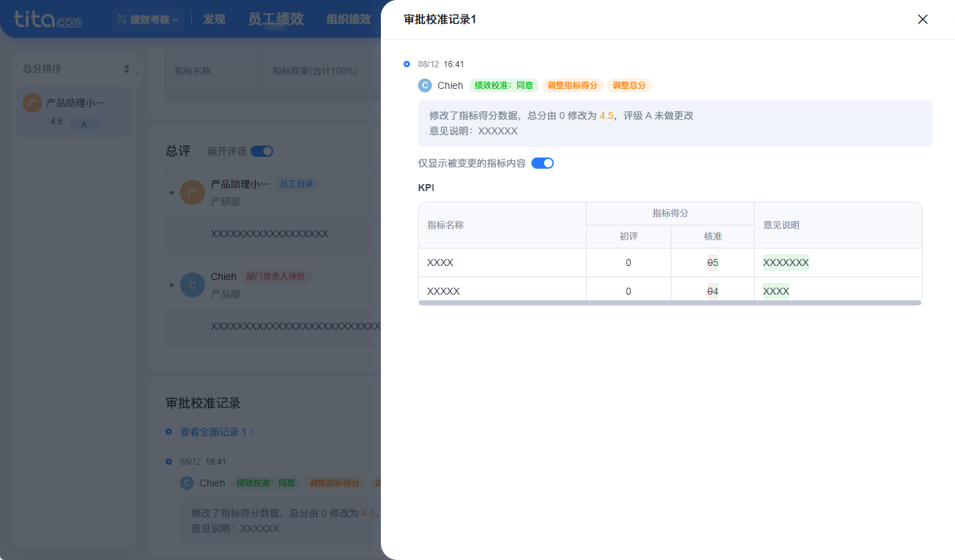Toggle the 总分排序 sort arrows
This screenshot has height=560, width=955.
(x=127, y=69)
